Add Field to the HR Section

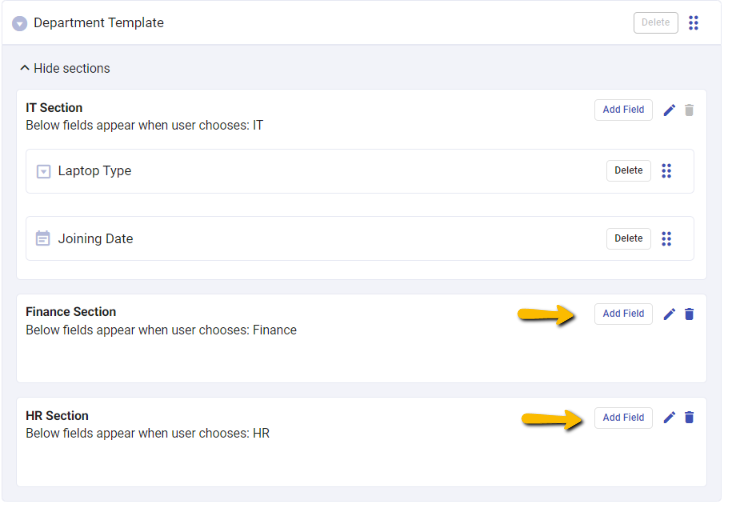pos(623,418)
